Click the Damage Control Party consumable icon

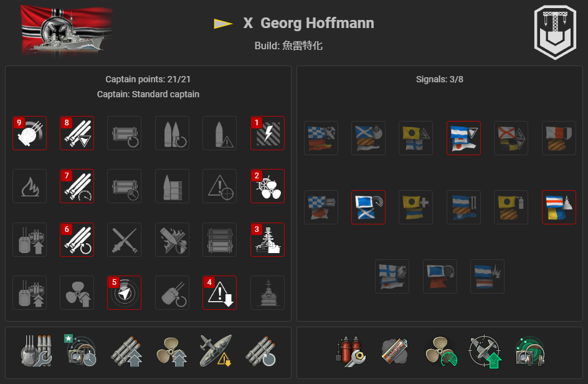click(x=350, y=352)
